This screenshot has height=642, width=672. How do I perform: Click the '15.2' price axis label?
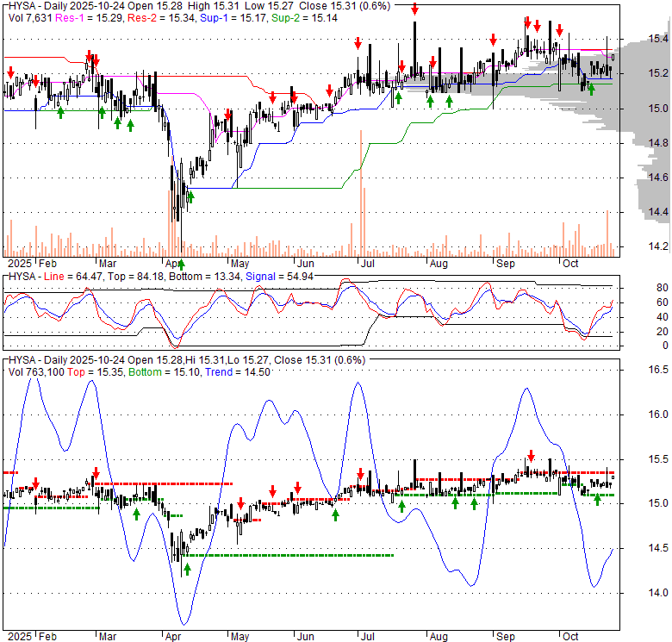(x=658, y=73)
